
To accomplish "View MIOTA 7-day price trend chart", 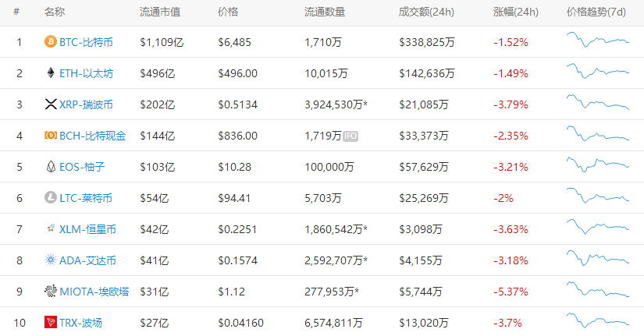I will pos(598,289).
